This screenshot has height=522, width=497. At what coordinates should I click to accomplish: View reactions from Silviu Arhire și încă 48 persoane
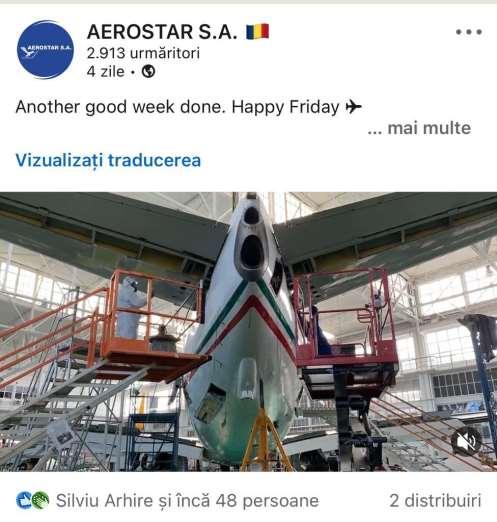click(x=187, y=501)
